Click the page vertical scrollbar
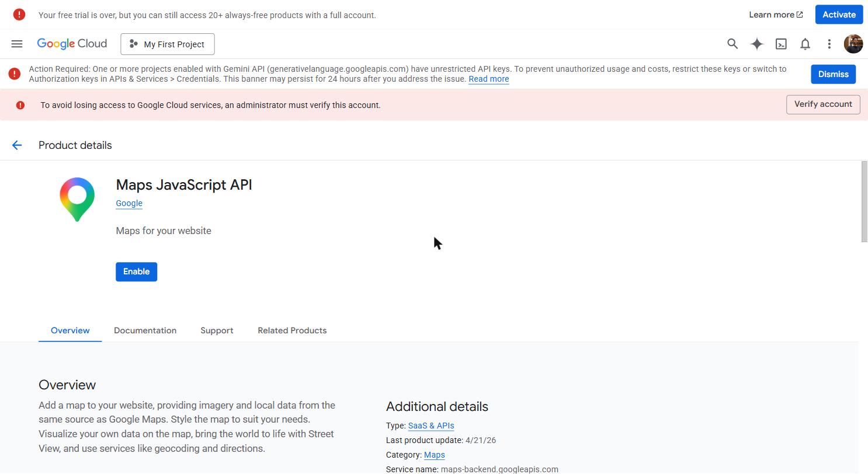This screenshot has height=474, width=868. tap(864, 201)
